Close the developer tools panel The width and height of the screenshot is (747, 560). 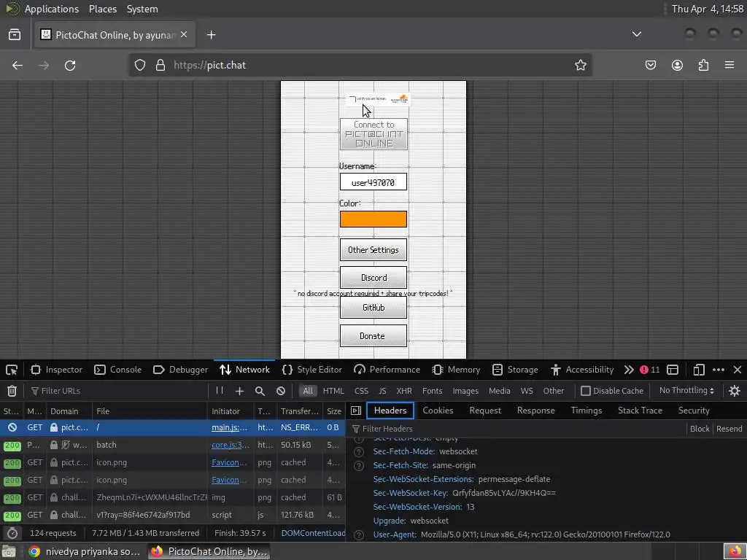[738, 370]
